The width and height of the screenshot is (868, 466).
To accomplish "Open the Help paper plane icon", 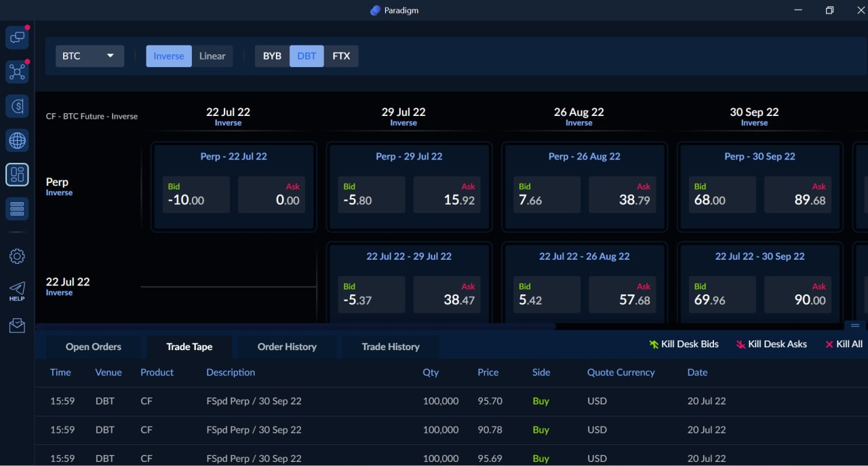I will point(17,290).
